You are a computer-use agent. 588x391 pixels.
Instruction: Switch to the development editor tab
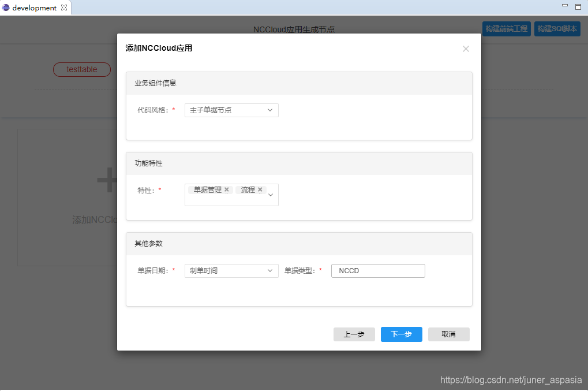tap(35, 8)
